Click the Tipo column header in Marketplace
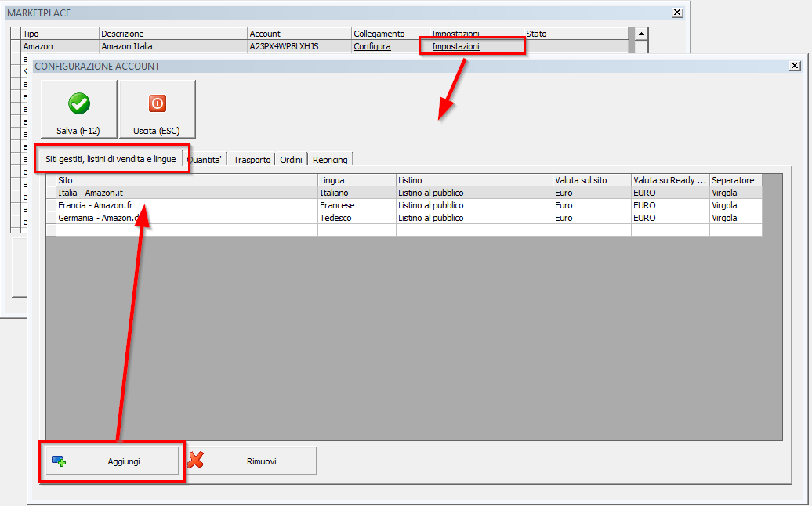The image size is (812, 506). pos(60,34)
